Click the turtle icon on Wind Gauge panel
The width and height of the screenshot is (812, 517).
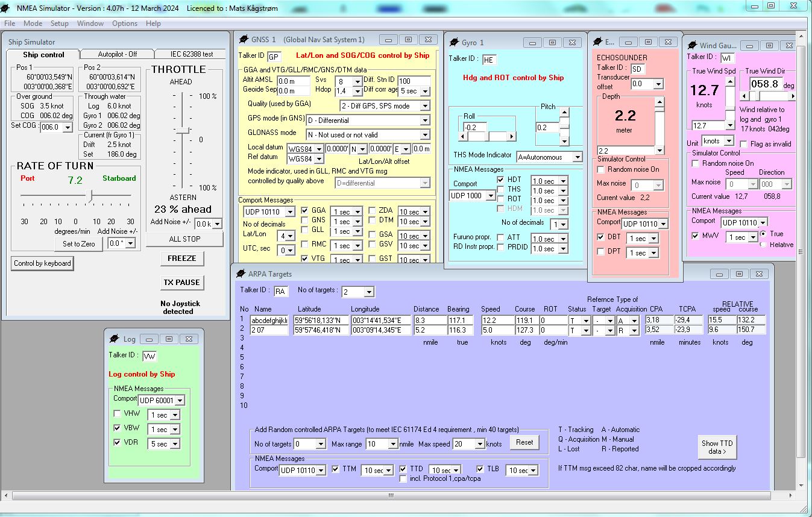click(693, 45)
